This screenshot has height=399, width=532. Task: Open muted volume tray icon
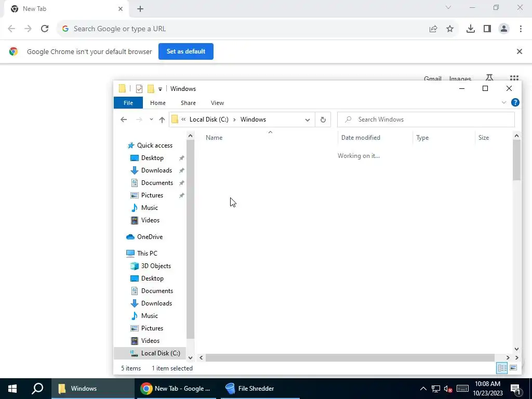(448, 389)
